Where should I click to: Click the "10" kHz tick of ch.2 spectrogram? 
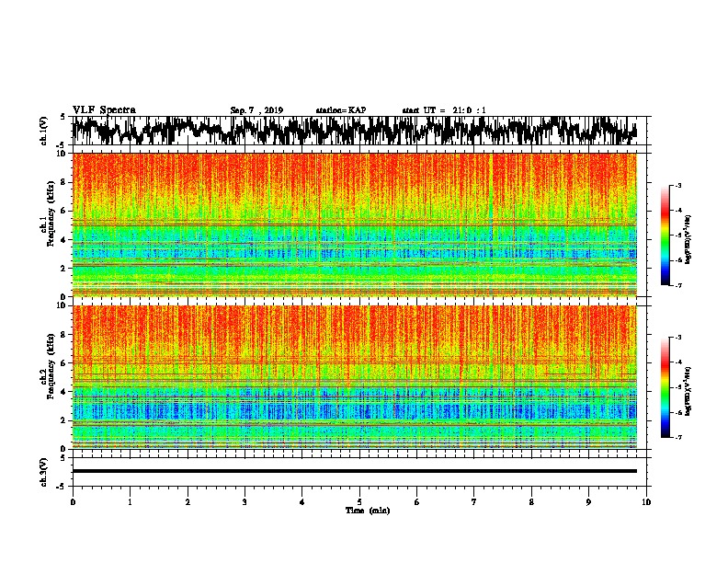tap(63, 305)
